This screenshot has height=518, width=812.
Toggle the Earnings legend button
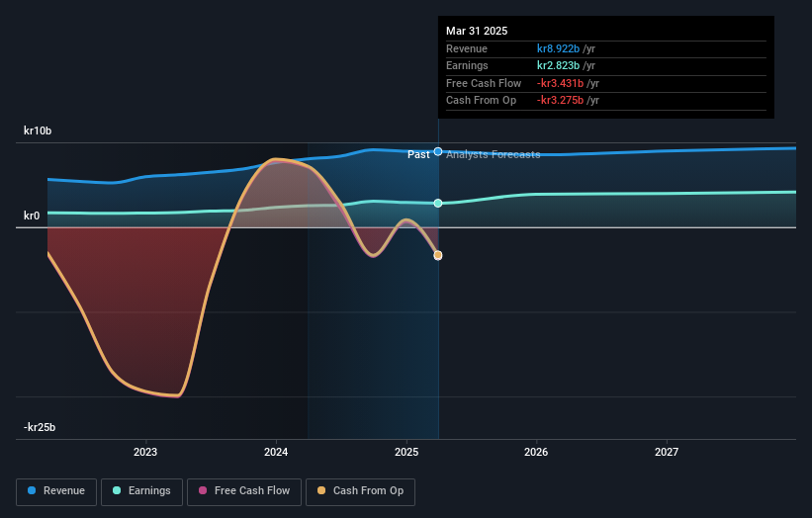[141, 491]
